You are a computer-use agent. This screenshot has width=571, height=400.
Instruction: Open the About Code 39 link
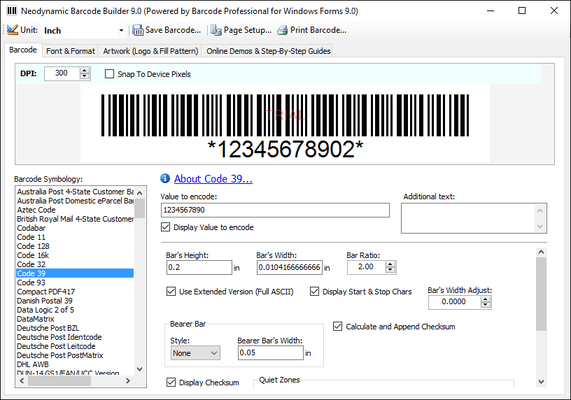213,179
